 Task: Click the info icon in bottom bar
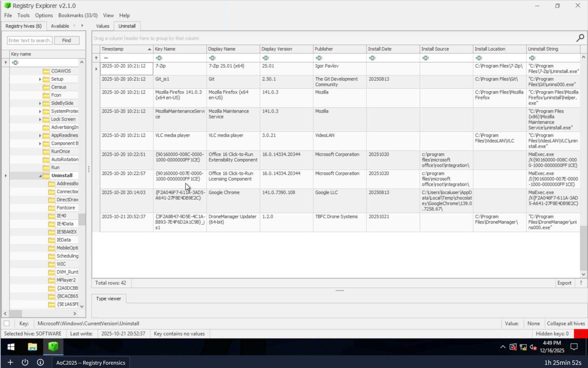click(40, 362)
